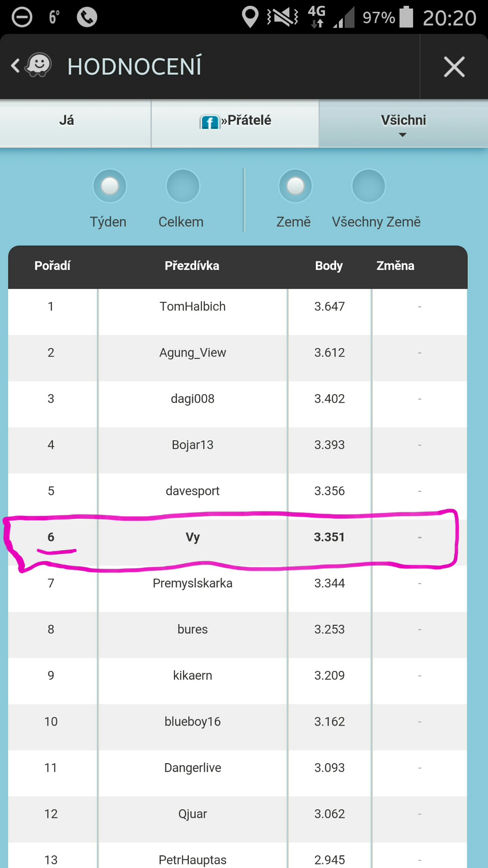The width and height of the screenshot is (488, 868).
Task: Tap the Waze smiley logo icon
Action: [x=39, y=66]
